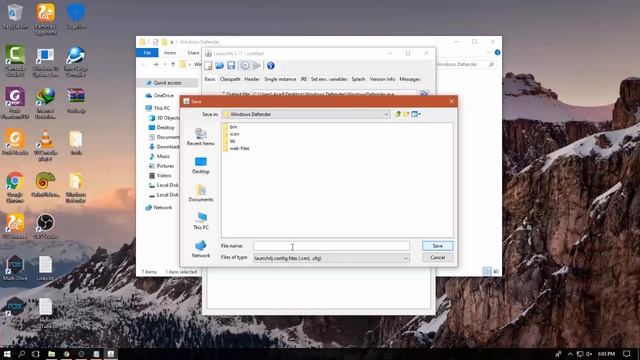Select Desktop in Save dialog sidebar
640x360 pixels.
[x=200, y=165]
